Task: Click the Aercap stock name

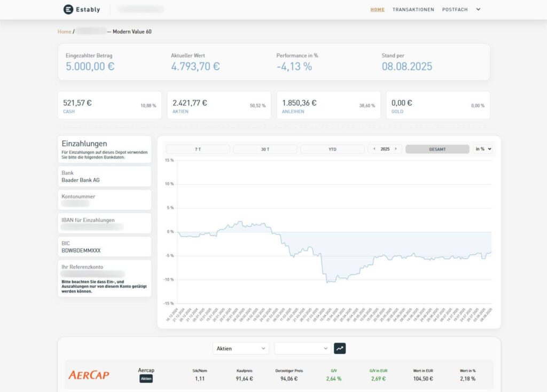Action: (146, 371)
